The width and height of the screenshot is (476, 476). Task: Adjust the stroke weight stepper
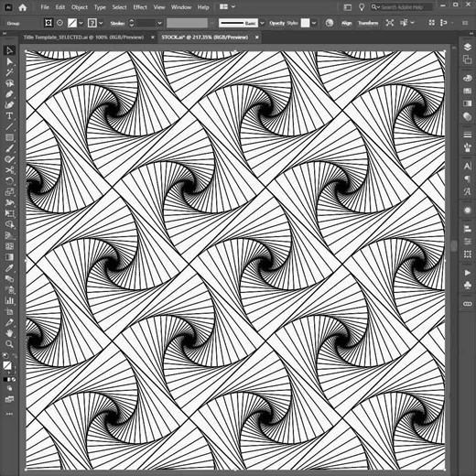point(132,23)
